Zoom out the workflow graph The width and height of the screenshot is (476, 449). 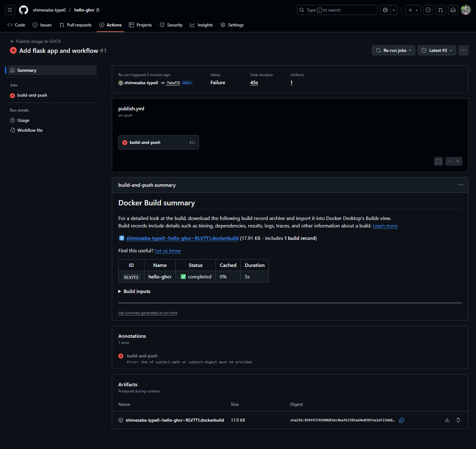click(x=449, y=161)
